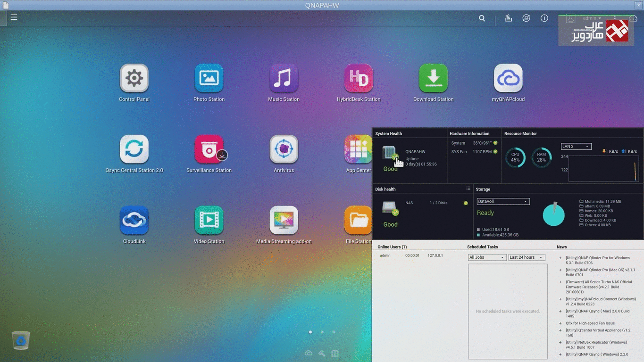644x362 pixels.
Task: Expand Qfinder Pro for Windows news item
Action: 560,258
